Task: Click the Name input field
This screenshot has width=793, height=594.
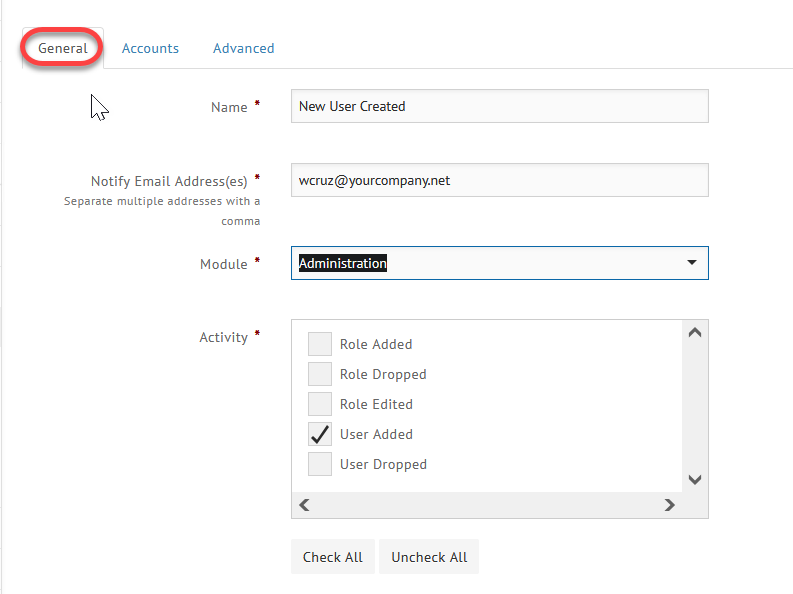Action: tap(499, 106)
